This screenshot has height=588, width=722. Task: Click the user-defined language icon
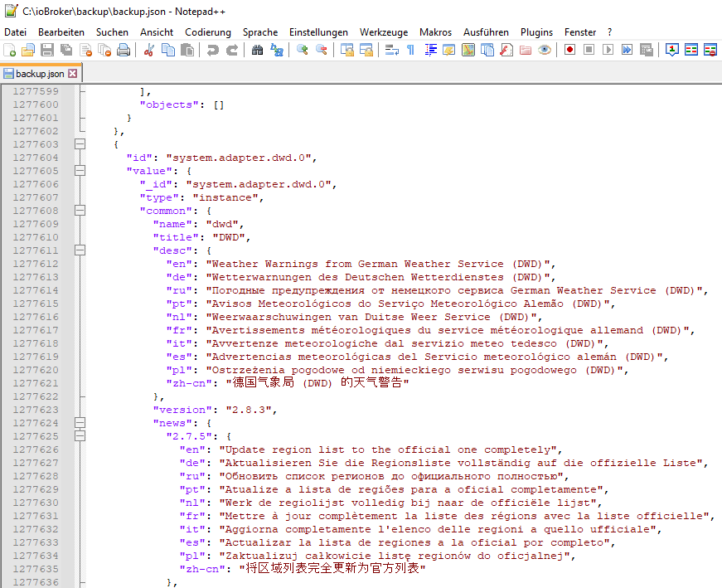pos(448,50)
